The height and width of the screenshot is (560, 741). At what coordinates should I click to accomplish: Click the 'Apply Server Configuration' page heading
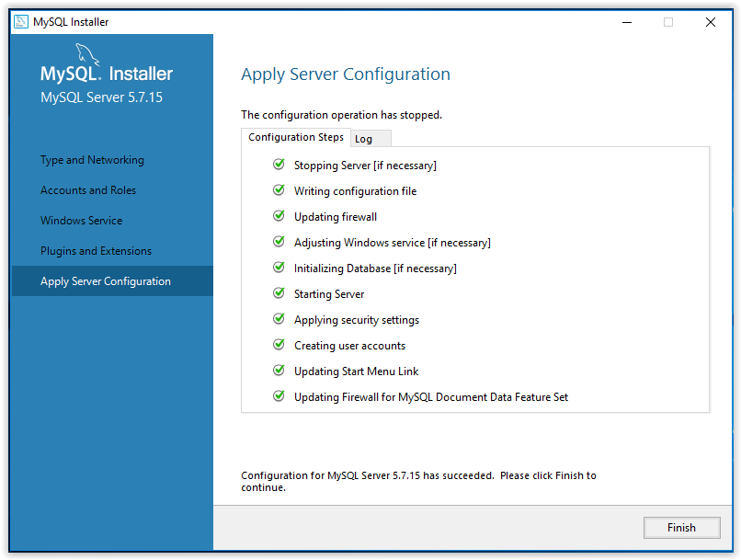[346, 74]
